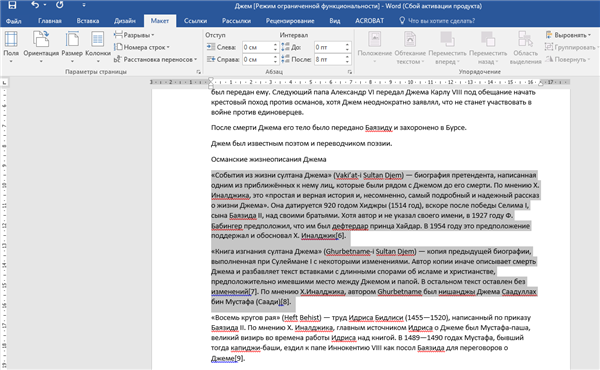Viewport: 600px width, 370px height.
Task: Open the Разрывы breaks dropdown
Action: click(x=134, y=35)
